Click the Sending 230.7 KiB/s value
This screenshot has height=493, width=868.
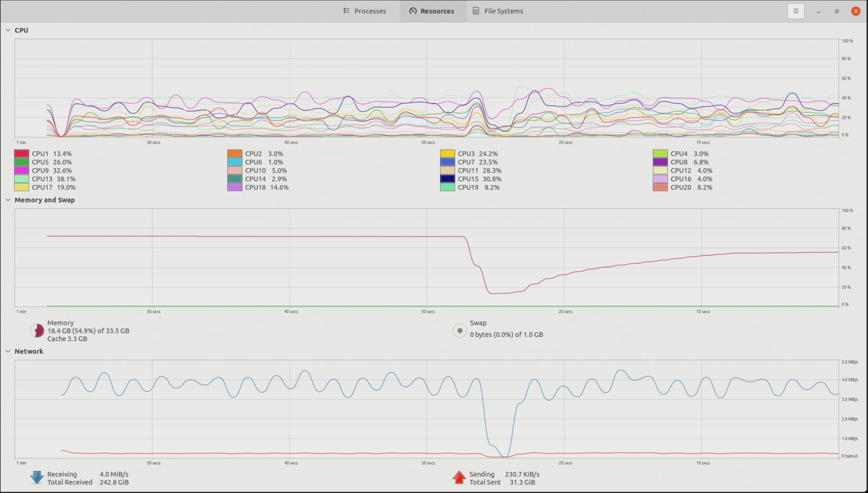click(x=522, y=474)
